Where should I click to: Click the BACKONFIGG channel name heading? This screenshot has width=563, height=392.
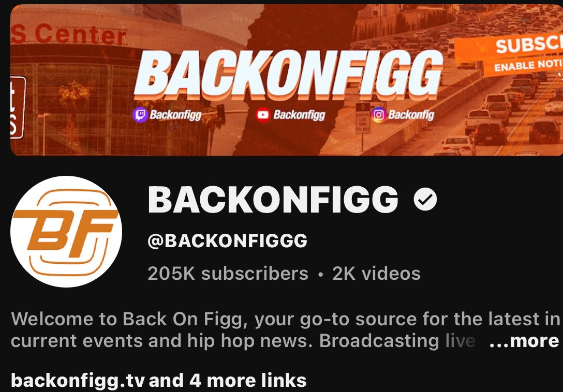point(273,200)
